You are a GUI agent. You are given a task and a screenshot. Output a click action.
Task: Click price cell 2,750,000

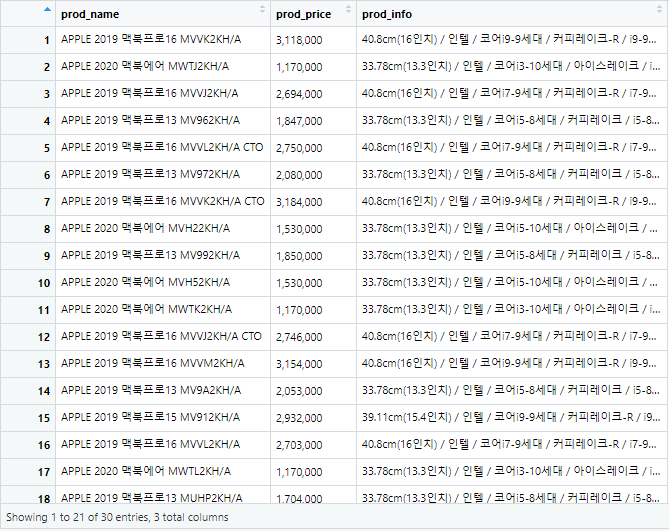click(x=313, y=148)
